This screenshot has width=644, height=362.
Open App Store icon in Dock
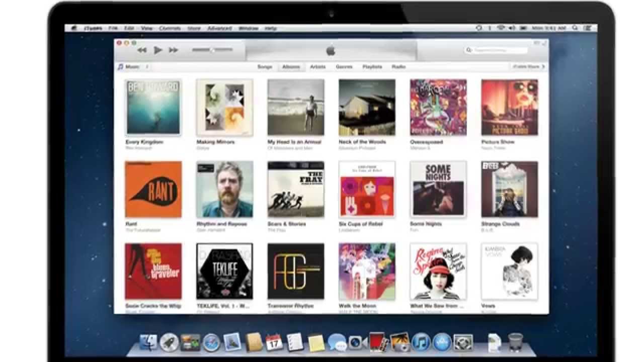(442, 342)
